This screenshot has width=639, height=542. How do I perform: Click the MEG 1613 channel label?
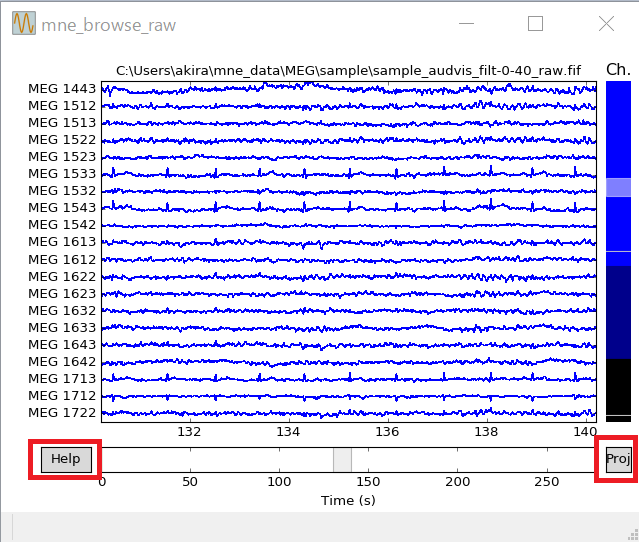tap(62, 242)
